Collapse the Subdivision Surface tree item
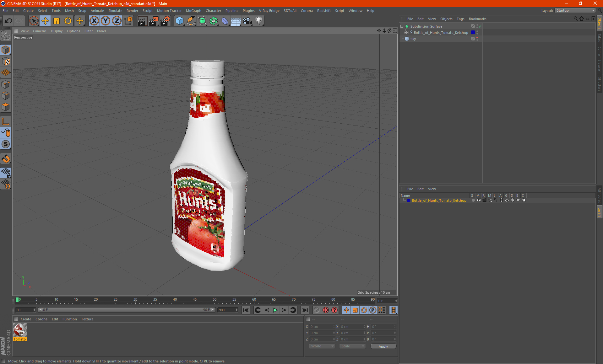The height and width of the screenshot is (364, 603). tap(402, 26)
